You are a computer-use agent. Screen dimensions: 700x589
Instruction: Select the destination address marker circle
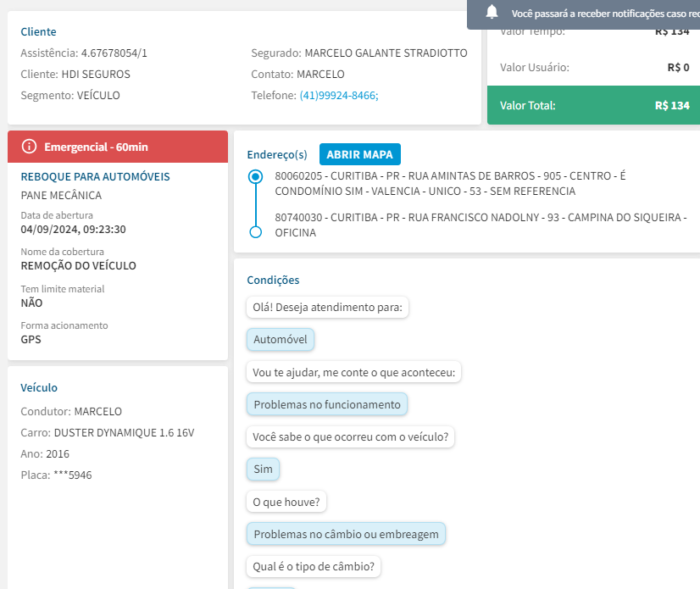click(255, 231)
